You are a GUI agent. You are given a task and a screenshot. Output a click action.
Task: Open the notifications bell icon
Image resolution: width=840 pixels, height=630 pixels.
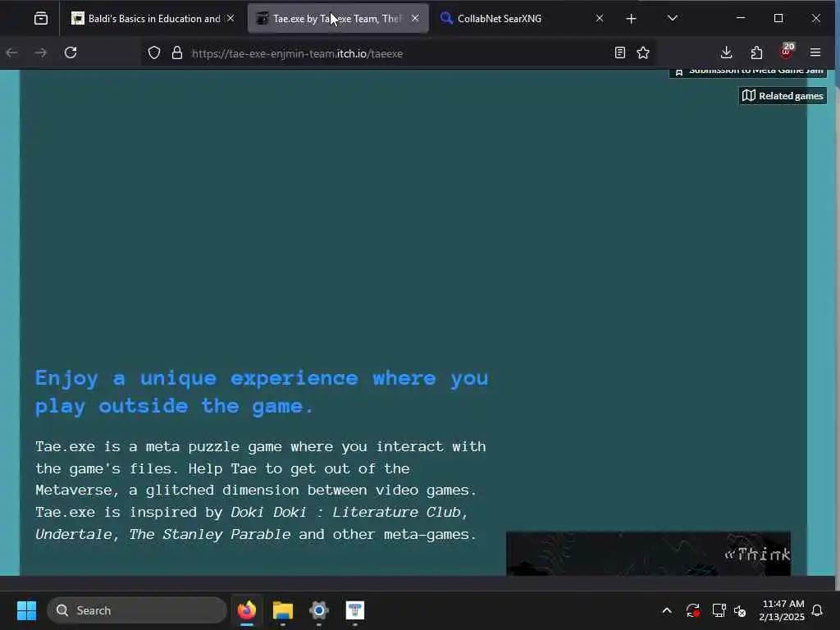[x=818, y=610]
